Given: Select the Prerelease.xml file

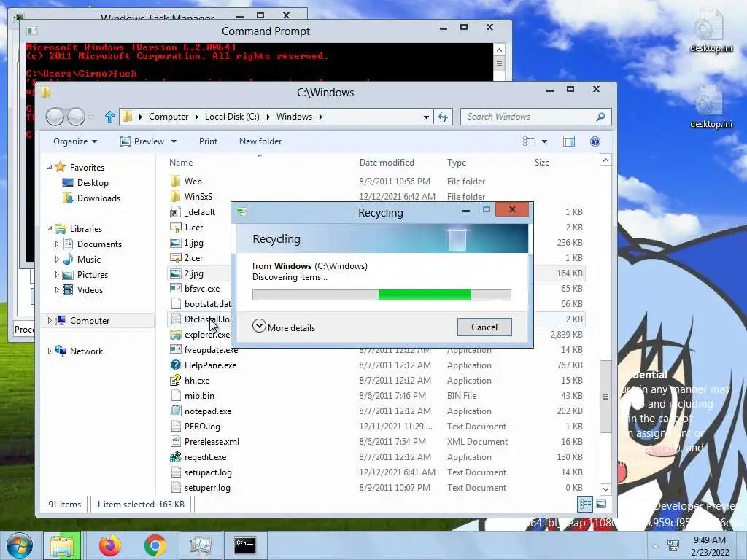Looking at the screenshot, I should [x=212, y=442].
